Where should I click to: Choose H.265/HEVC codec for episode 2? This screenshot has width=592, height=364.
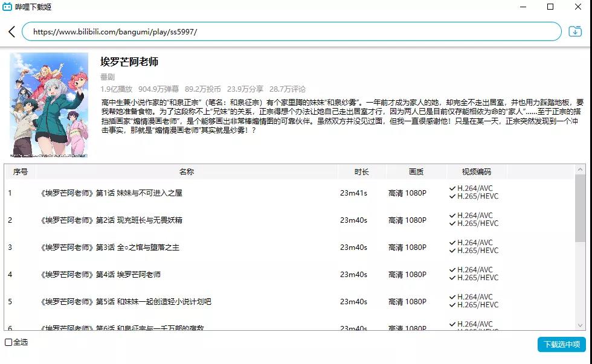click(x=474, y=223)
